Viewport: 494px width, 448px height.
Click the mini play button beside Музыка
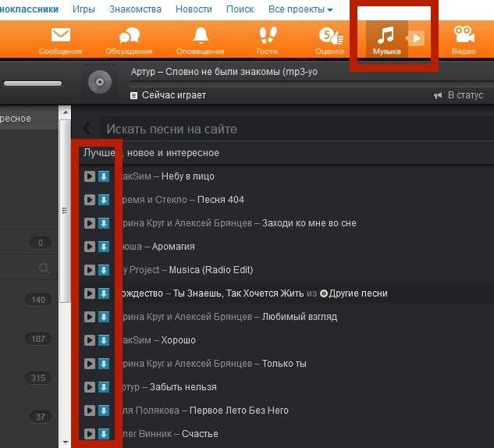417,38
